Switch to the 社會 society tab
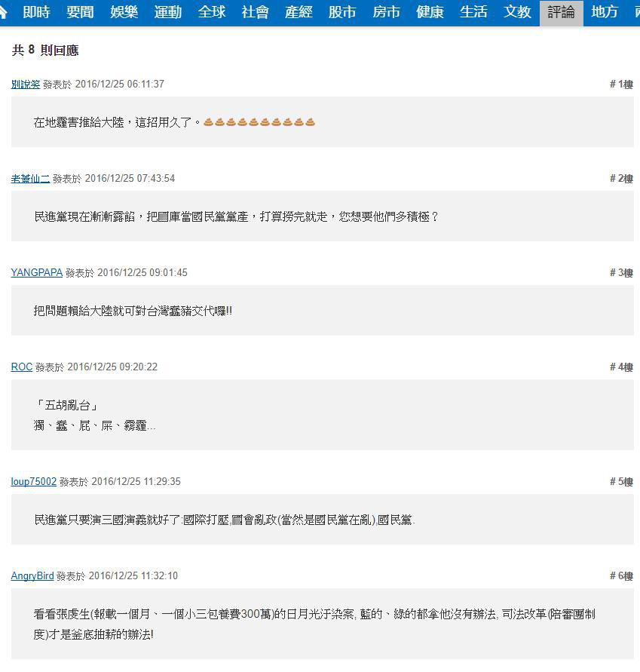This screenshot has height=672, width=640. click(x=255, y=12)
